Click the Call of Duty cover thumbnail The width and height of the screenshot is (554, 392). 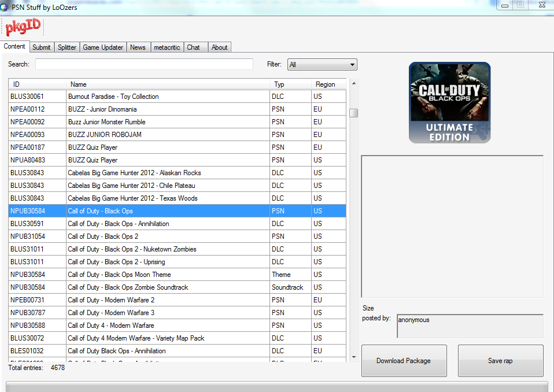click(449, 102)
